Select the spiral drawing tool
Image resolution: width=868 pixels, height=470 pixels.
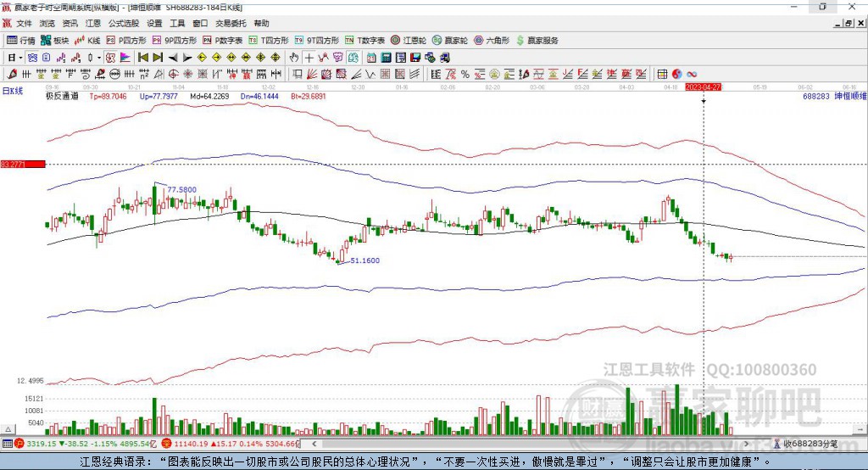86,75
